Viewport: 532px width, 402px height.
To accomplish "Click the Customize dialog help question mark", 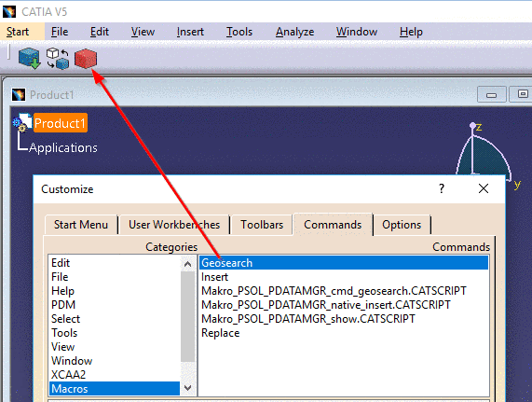I will (x=441, y=188).
